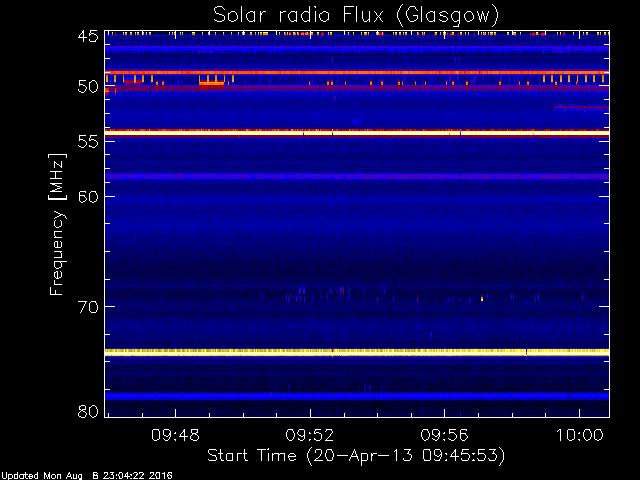This screenshot has width=640, height=480.
Task: Click the 10:00 time tick label
Action: (x=580, y=435)
